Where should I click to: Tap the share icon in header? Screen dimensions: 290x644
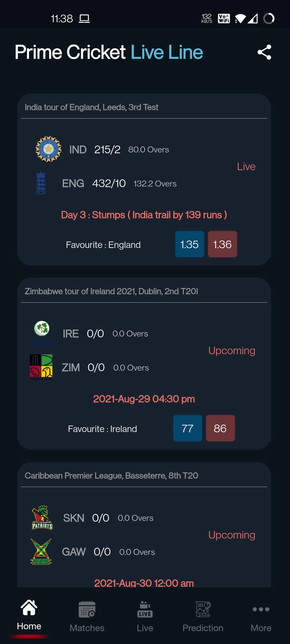pyautogui.click(x=264, y=52)
